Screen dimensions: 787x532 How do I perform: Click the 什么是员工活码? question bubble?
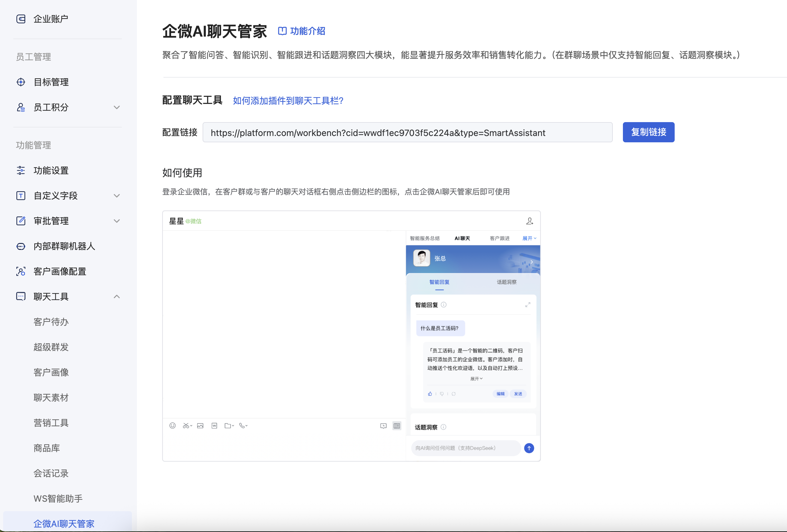click(x=440, y=328)
